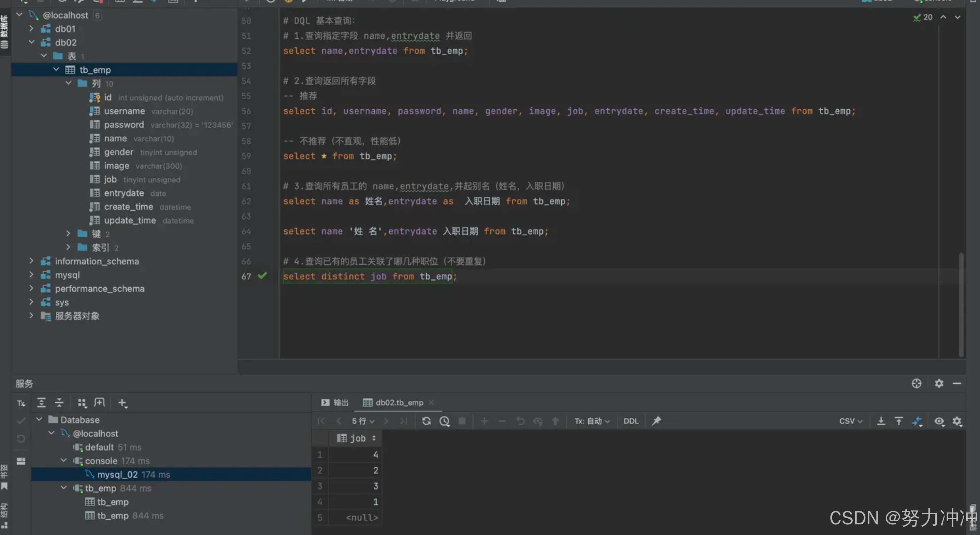Toggle the result view eye icon

pyautogui.click(x=939, y=421)
